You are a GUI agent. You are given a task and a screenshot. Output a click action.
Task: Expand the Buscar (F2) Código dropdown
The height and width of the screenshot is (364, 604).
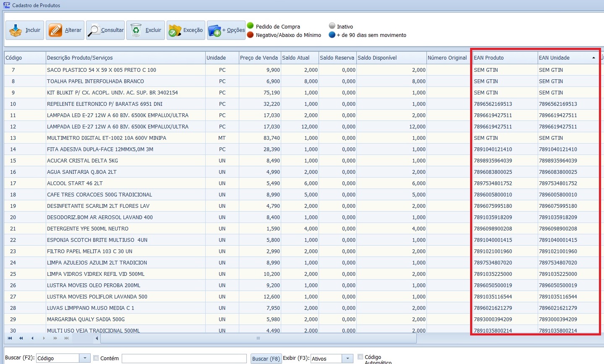click(85, 358)
